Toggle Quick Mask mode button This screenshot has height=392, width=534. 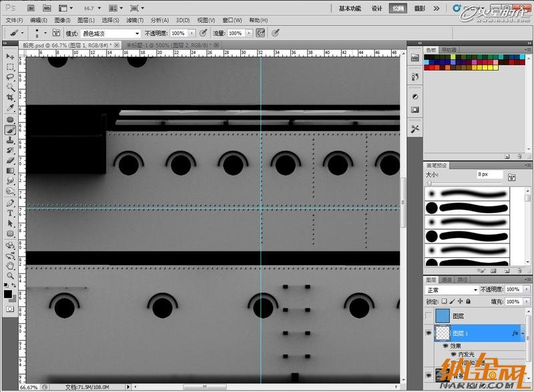10,309
